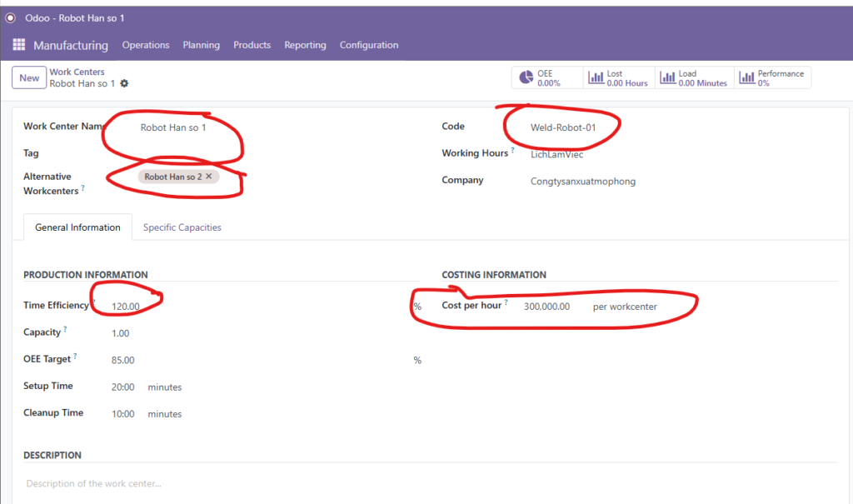Open the Operations menu
Screen dimensions: 853x504
[146, 45]
